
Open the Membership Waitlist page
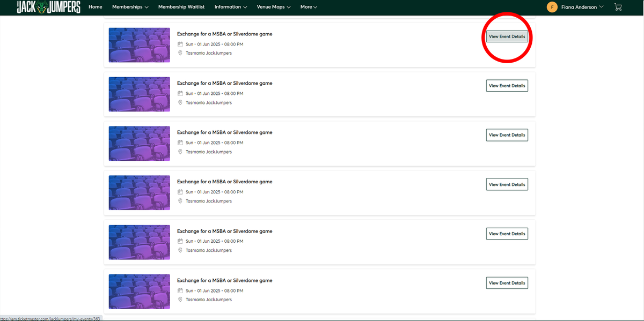click(182, 7)
